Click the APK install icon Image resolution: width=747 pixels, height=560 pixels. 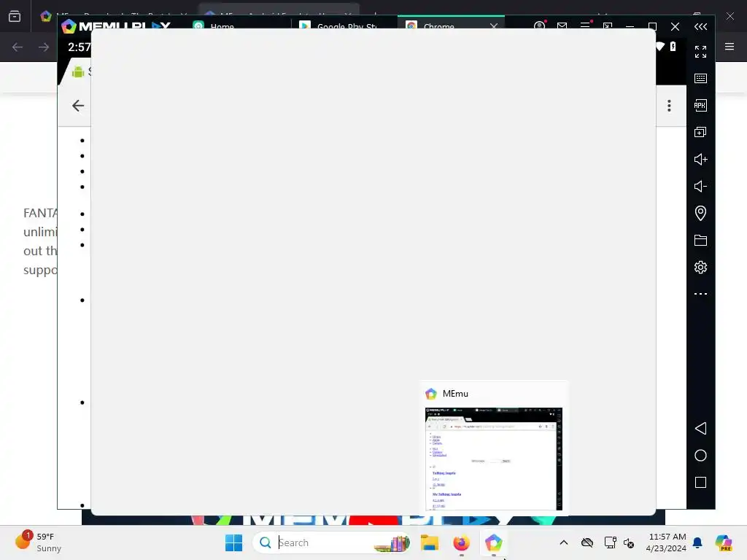pos(700,105)
